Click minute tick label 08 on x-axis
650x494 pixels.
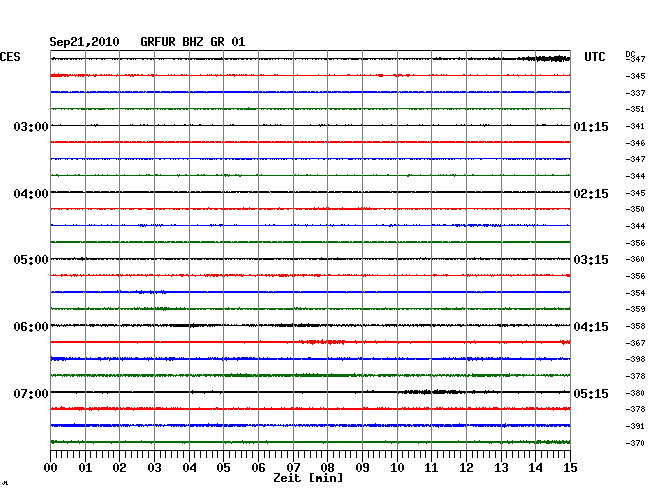tap(327, 467)
